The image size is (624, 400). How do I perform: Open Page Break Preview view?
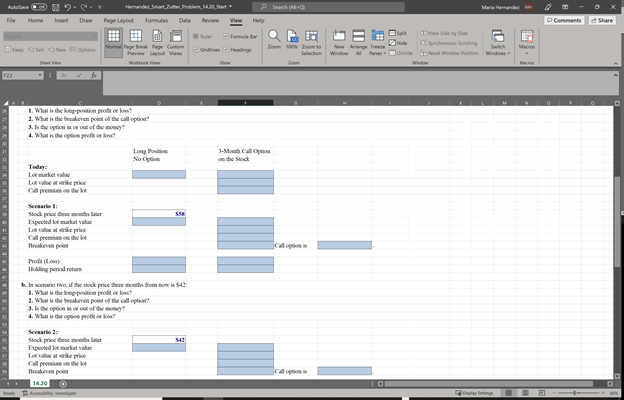[136, 43]
